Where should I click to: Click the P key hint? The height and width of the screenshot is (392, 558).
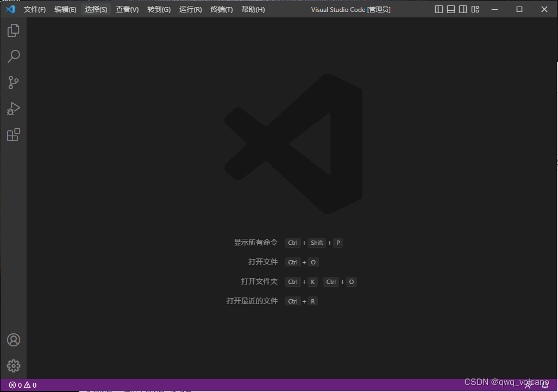coord(338,243)
